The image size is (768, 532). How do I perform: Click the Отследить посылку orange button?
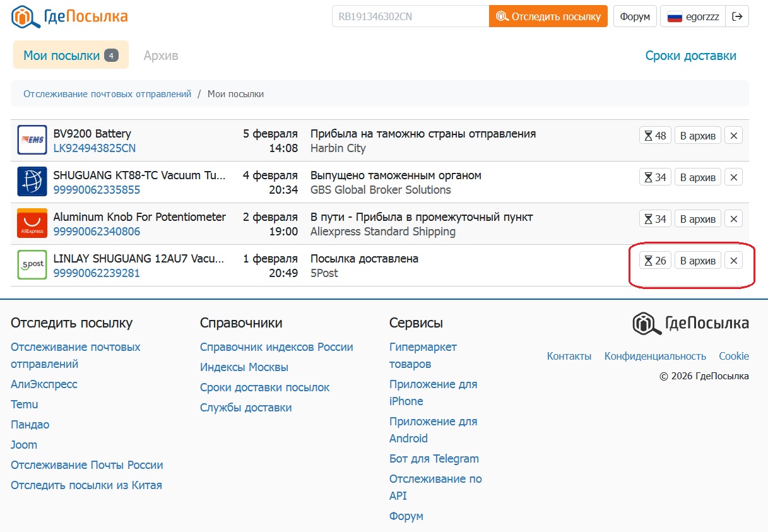(x=548, y=16)
